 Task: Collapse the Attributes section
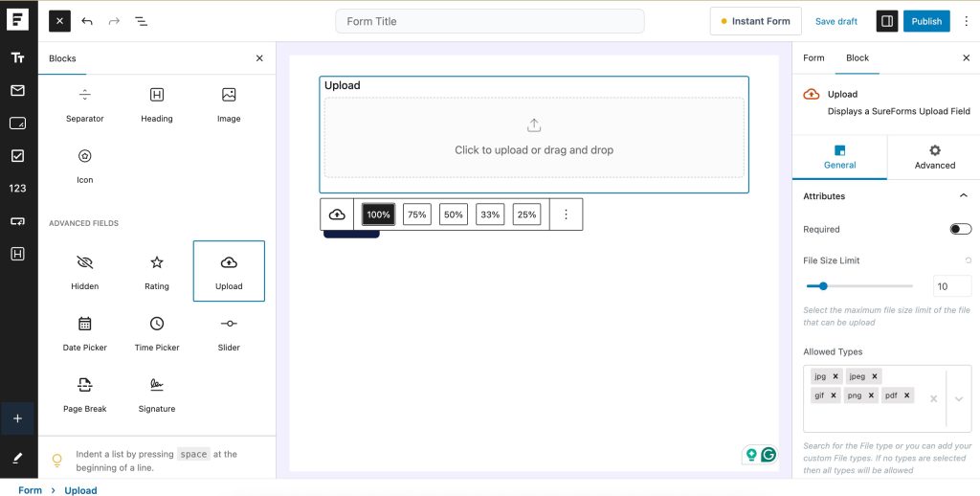pos(963,196)
